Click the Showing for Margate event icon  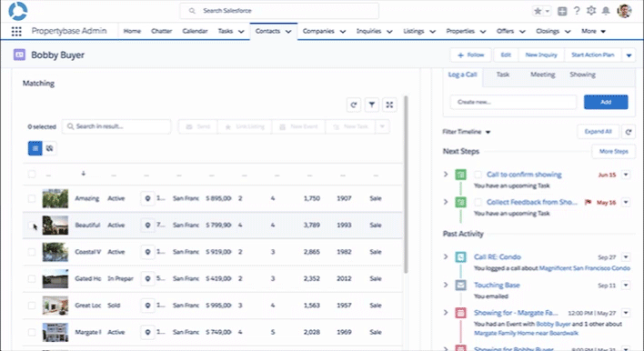(x=461, y=313)
